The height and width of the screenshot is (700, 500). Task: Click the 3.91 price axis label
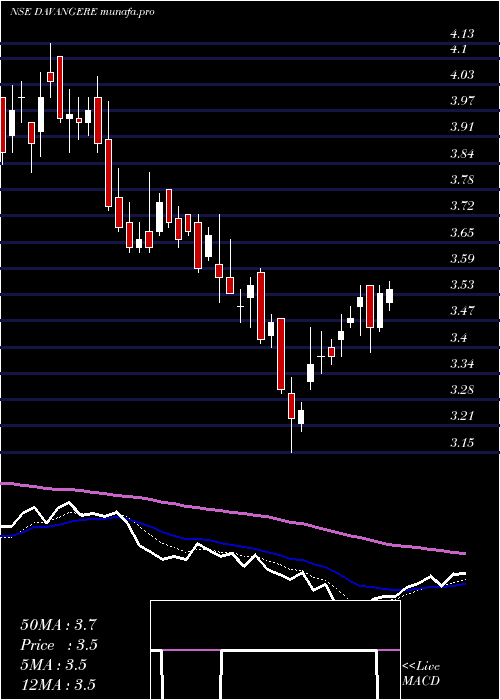[462, 127]
